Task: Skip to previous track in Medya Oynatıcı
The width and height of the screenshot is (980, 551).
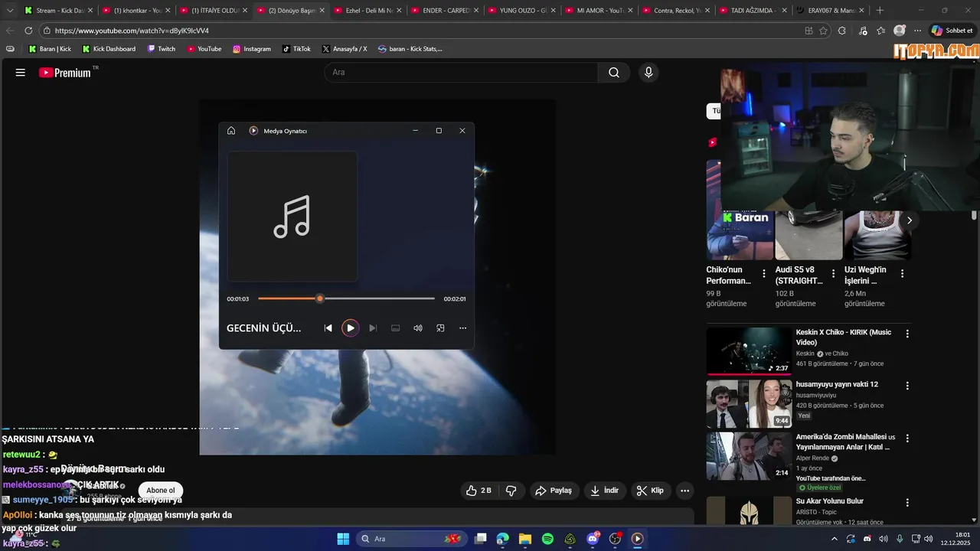Action: [328, 328]
